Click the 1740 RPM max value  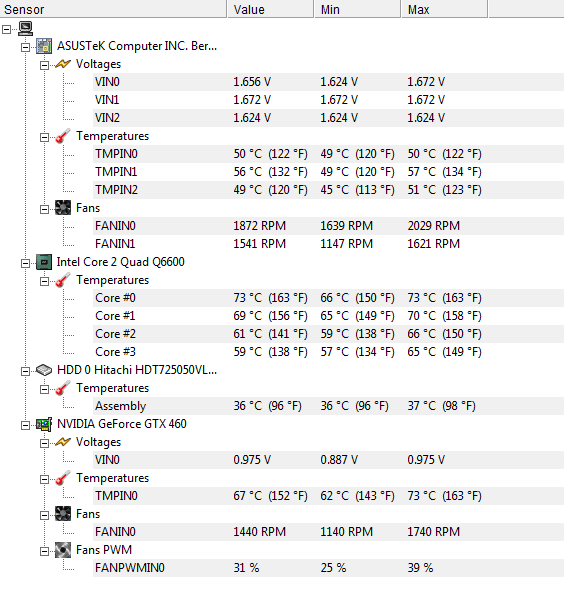coord(433,532)
